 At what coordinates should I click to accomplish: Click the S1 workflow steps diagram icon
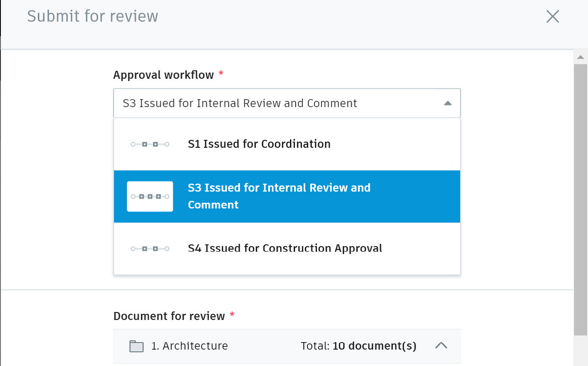(x=150, y=144)
